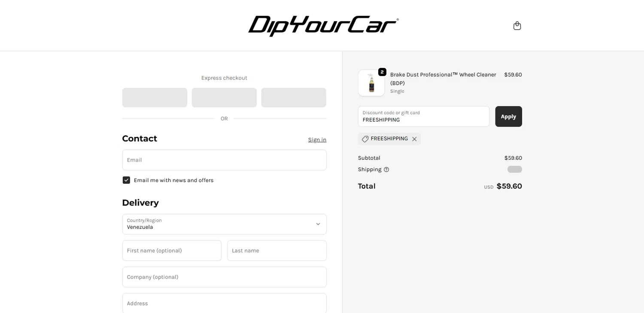Open the shopping bag cart icon
This screenshot has height=313, width=644.
pos(517,26)
